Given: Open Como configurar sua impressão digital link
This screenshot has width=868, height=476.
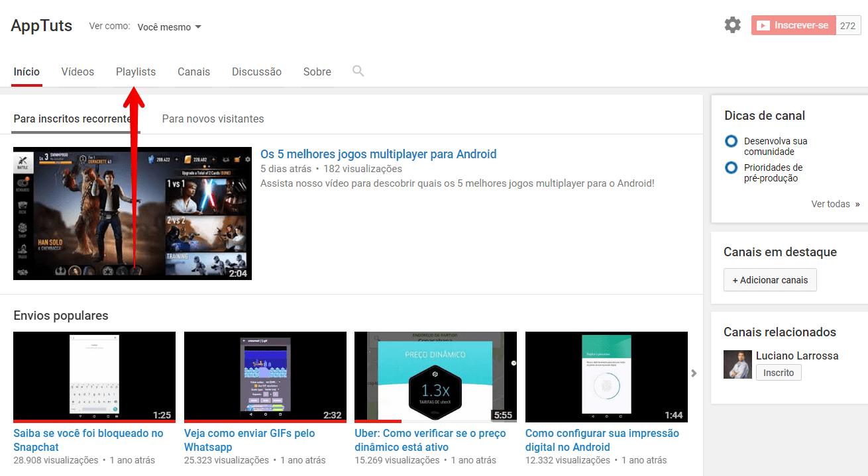Looking at the screenshot, I should (x=602, y=440).
